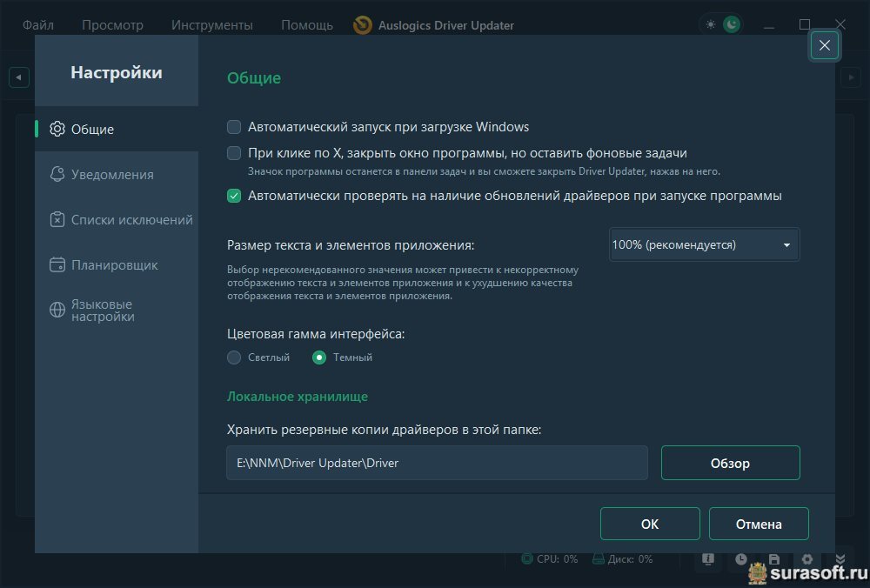Confirm settings with the OK button

click(650, 524)
